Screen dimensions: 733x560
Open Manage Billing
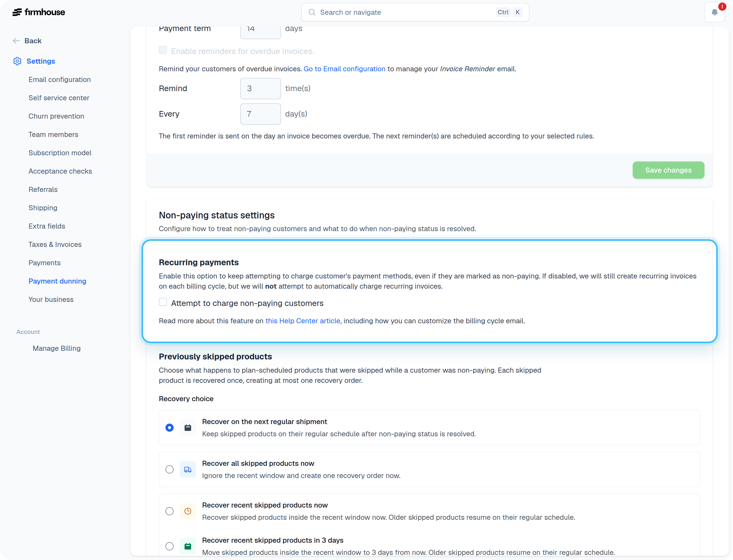pyautogui.click(x=57, y=348)
